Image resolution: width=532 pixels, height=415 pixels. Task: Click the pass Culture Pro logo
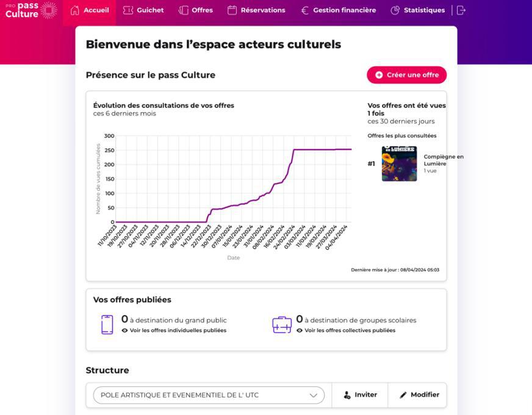coord(31,10)
